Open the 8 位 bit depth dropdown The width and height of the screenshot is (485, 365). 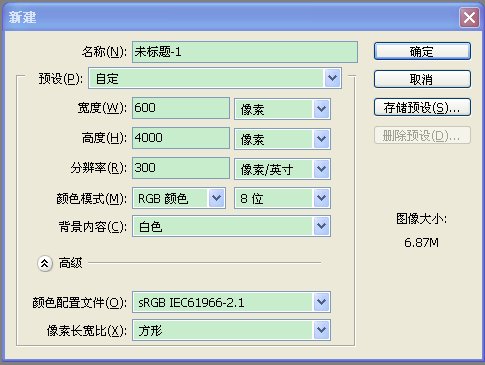point(282,198)
